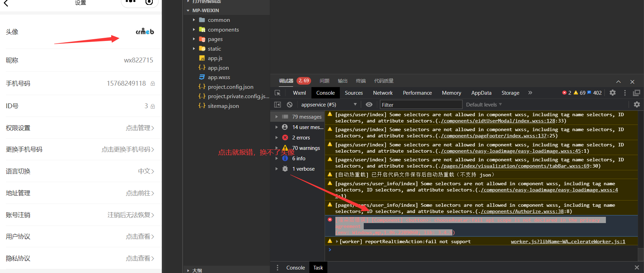Screen dimensions: 644x273
Task: Toggle the console sidebar icon
Action: (x=277, y=104)
